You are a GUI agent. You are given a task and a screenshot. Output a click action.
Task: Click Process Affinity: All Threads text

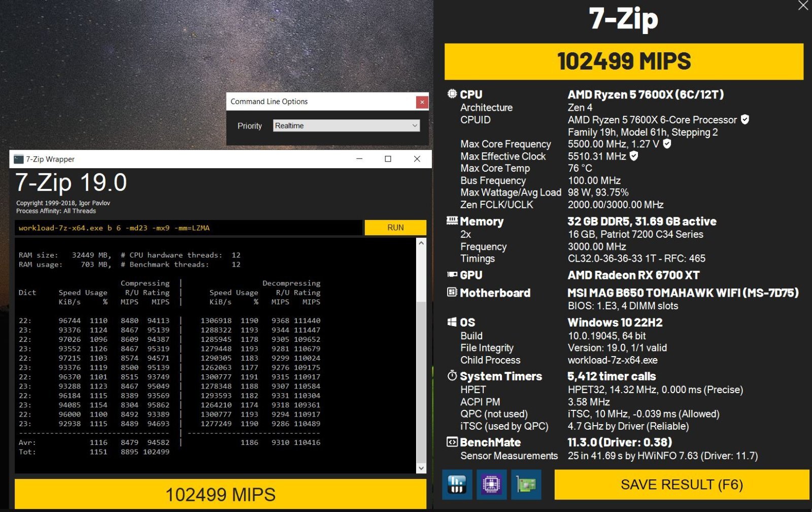coord(56,211)
